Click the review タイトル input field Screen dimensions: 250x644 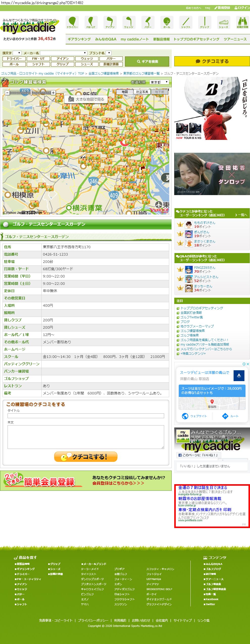tap(86, 416)
